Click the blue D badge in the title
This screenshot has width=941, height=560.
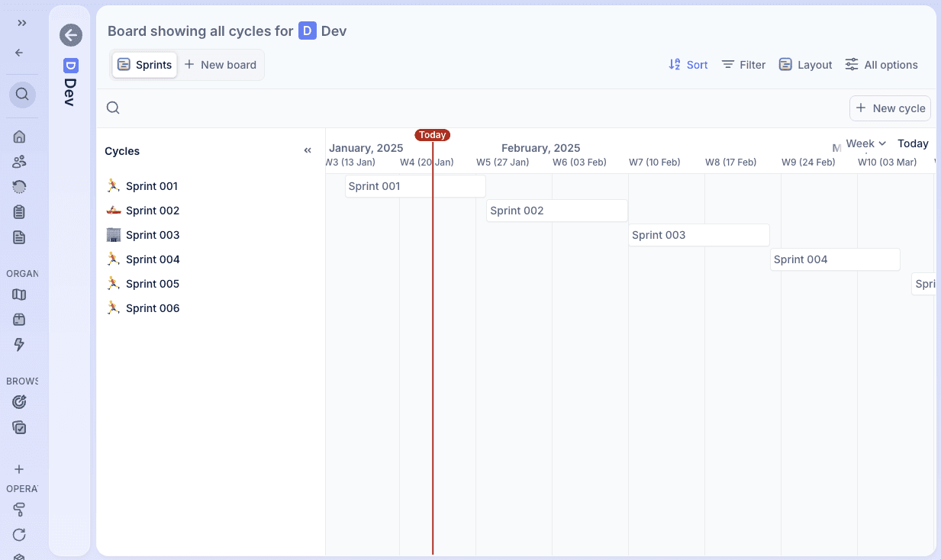point(308,31)
